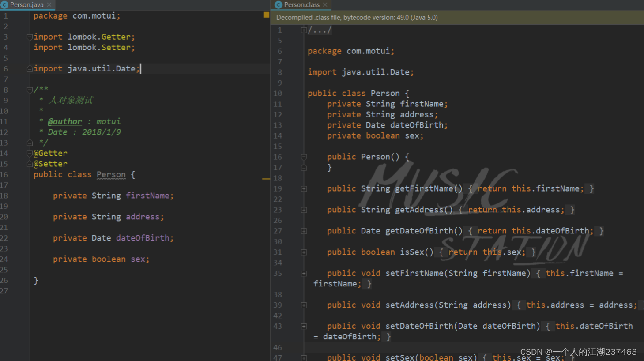644x361 pixels.
Task: Click the yellow warning stripe mark on scrollbar
Action: (266, 179)
